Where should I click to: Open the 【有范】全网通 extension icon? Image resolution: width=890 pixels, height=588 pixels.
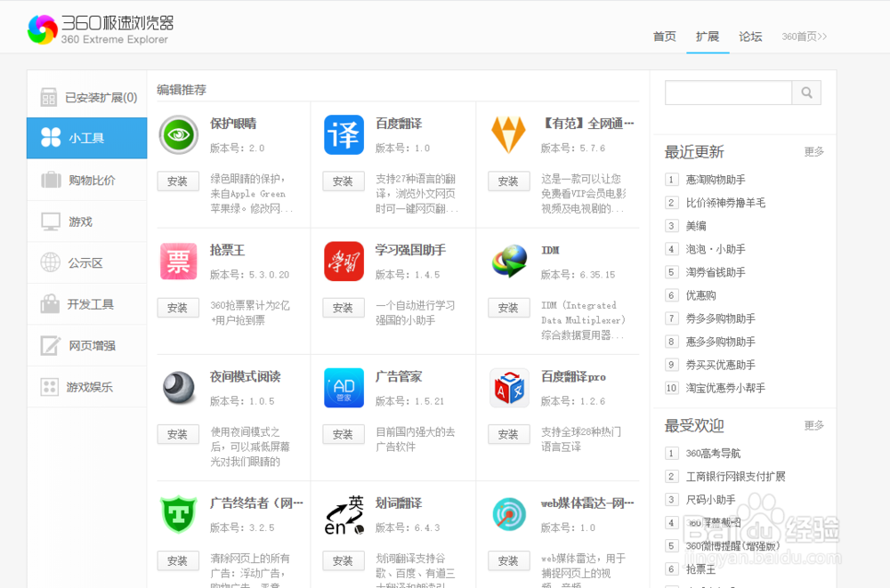click(508, 135)
